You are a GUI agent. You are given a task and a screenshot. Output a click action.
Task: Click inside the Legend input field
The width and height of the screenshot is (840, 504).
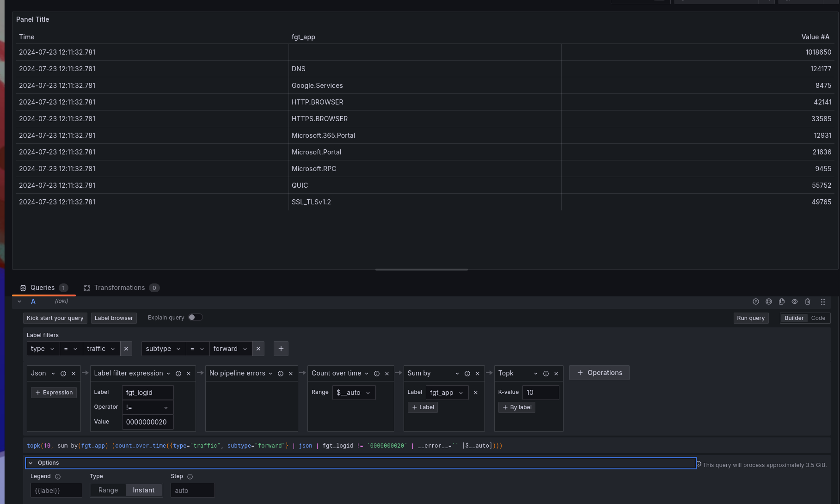(56, 490)
